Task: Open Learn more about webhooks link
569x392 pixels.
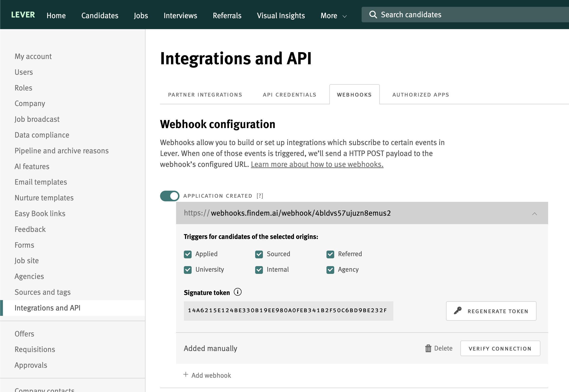Action: click(317, 164)
